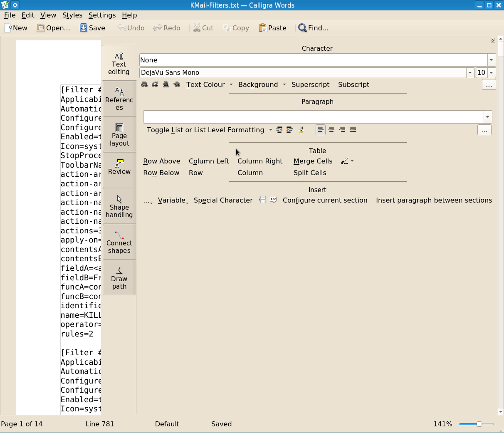Expand the Text Colour dropdown arrow
The height and width of the screenshot is (433, 504).
231,84
